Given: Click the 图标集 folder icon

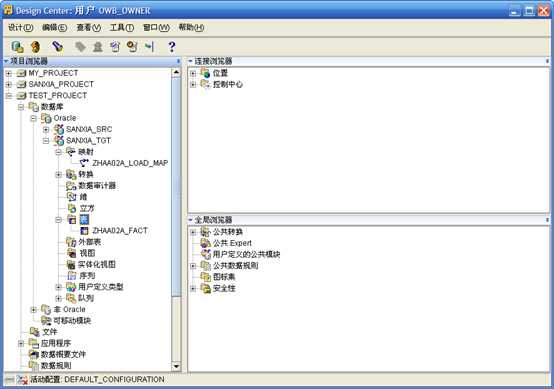Looking at the screenshot, I should pyautogui.click(x=206, y=277).
